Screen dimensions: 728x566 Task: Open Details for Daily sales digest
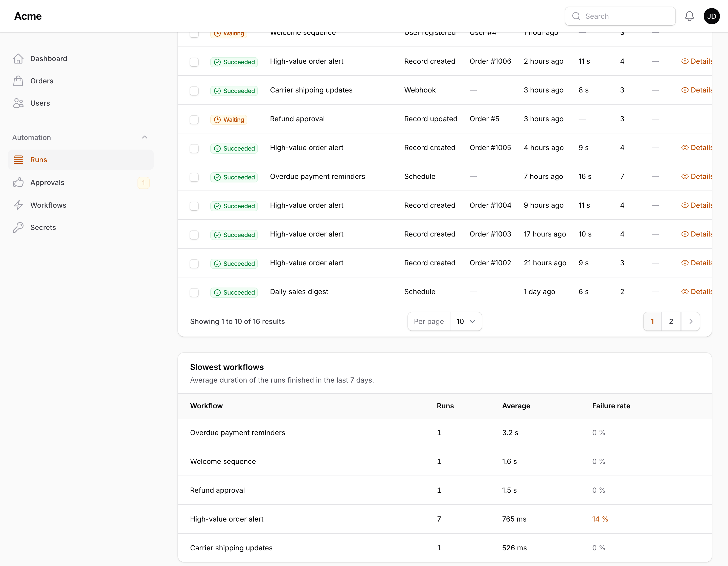point(697,292)
